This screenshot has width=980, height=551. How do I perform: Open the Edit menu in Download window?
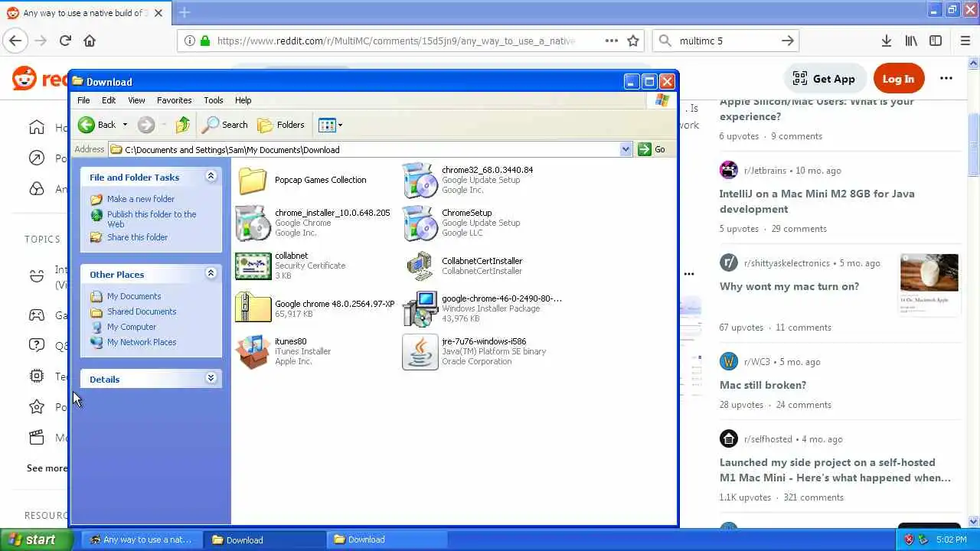click(x=109, y=100)
